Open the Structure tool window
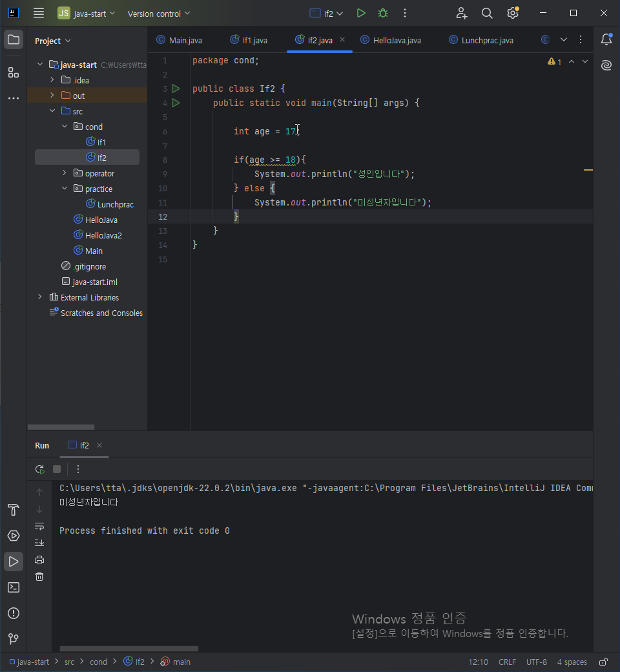Screen dimensions: 620x672 coord(14,72)
